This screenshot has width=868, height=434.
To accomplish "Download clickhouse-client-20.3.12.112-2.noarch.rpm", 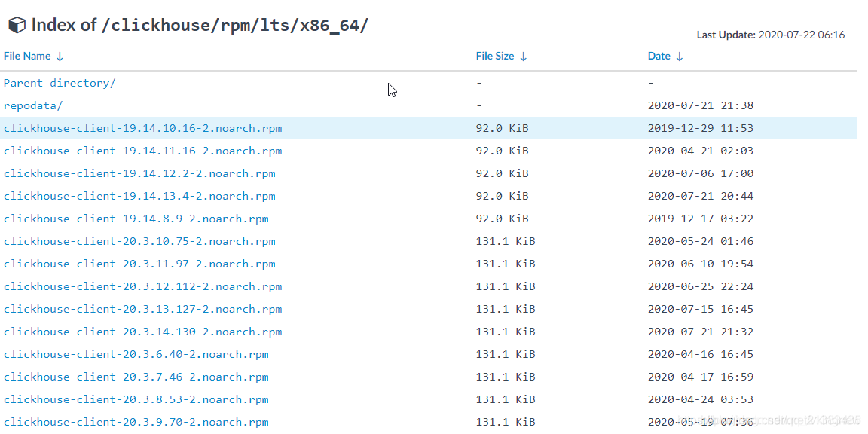I will coord(143,287).
